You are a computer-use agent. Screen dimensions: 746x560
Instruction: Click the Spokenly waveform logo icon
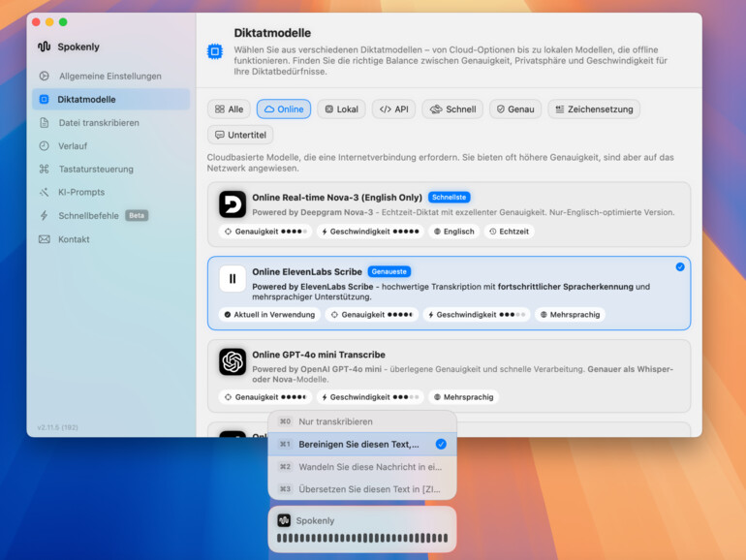click(45, 47)
